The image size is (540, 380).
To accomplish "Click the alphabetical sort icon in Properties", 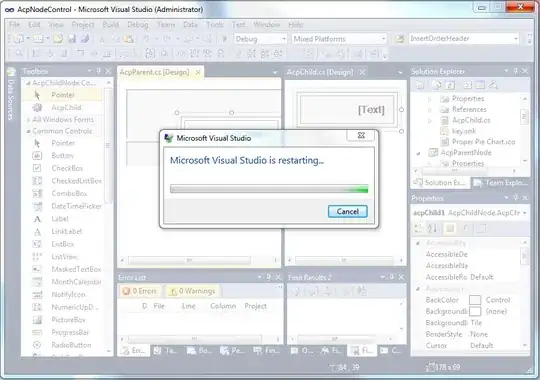I will 432,228.
